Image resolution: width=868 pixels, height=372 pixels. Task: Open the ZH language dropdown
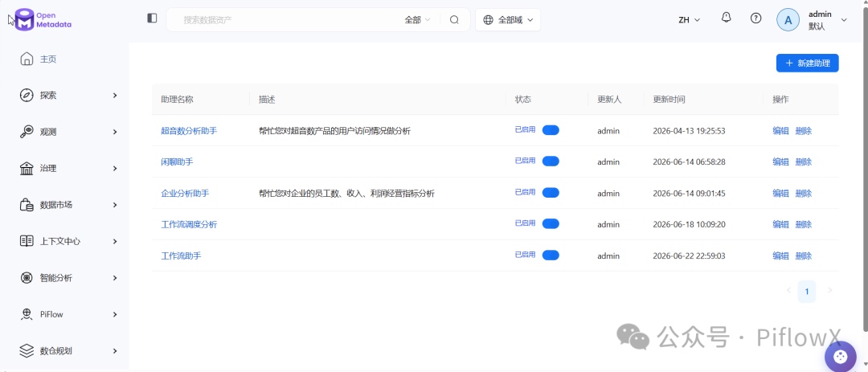coord(690,20)
